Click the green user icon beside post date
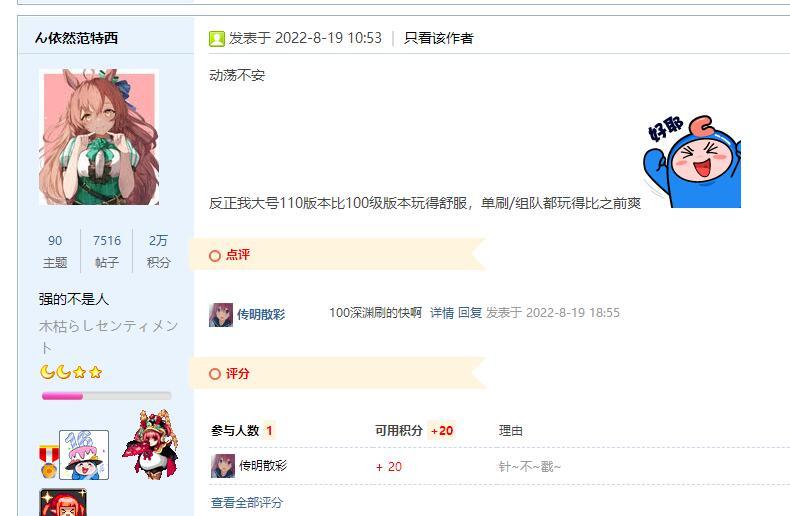This screenshot has height=516, width=790. tap(217, 38)
